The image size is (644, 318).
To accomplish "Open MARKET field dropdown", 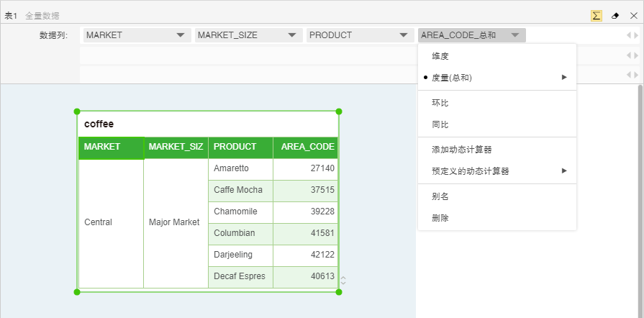I will (x=181, y=35).
